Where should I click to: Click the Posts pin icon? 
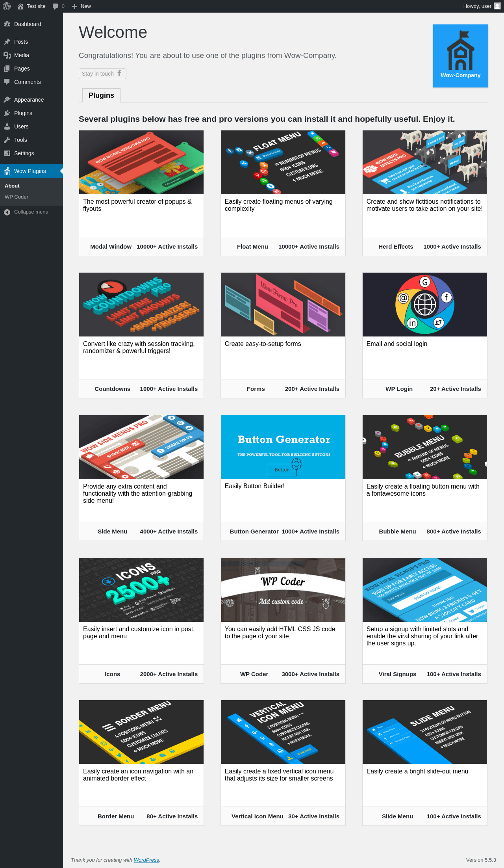[7, 42]
